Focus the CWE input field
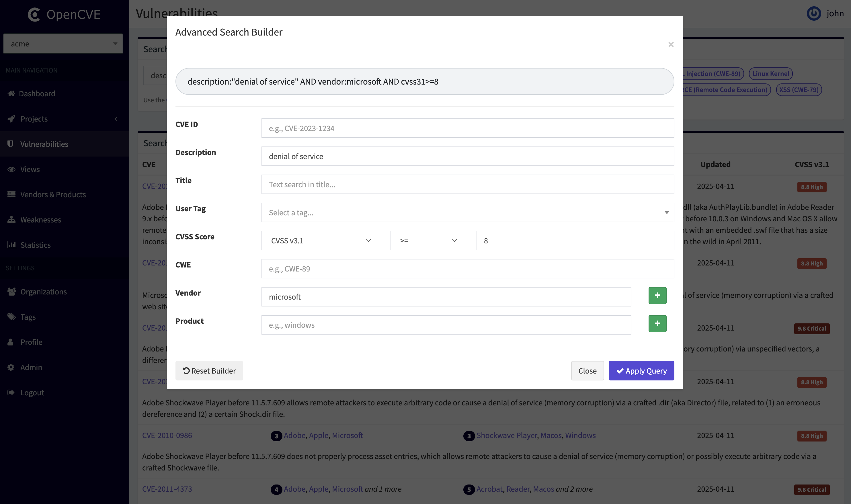 [467, 269]
